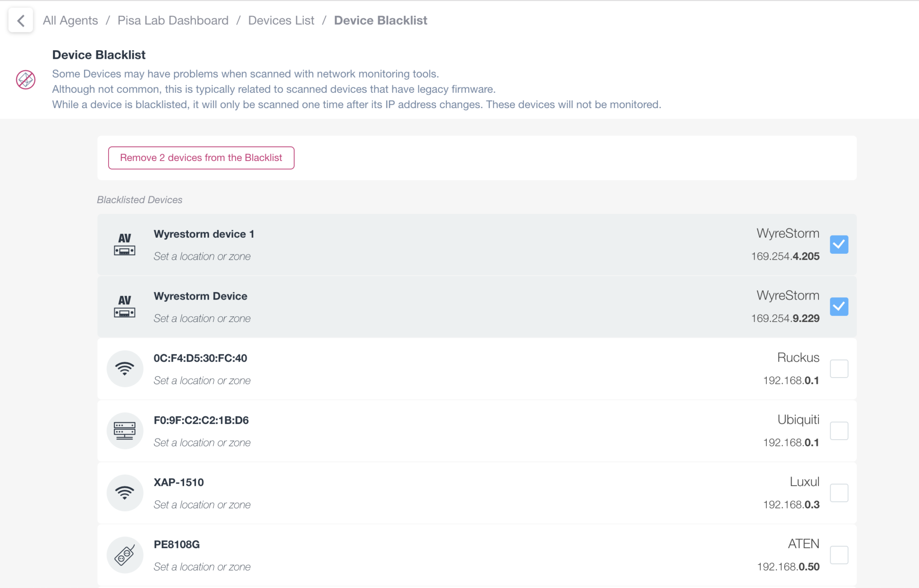
Task: Uncheck the checkbox for Wyrestorm Device 169.254.9.229
Action: pos(840,306)
